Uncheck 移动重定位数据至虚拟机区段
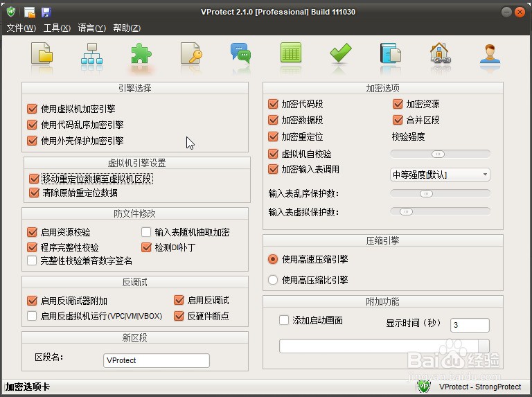 pos(34,179)
